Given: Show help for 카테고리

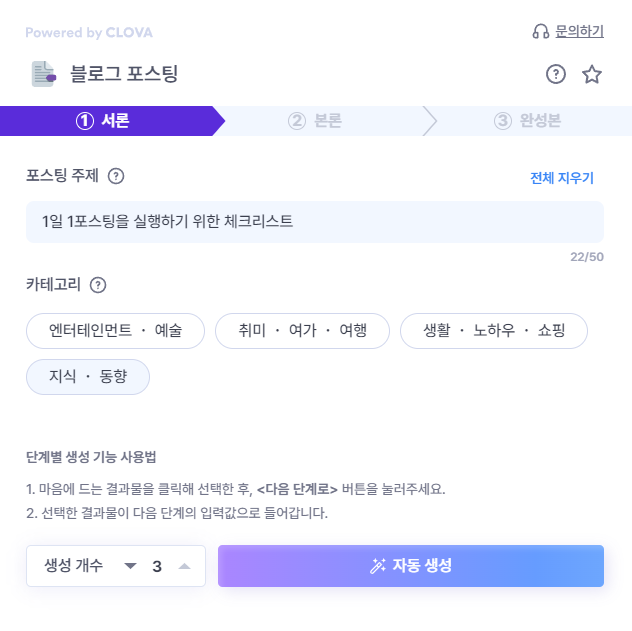Looking at the screenshot, I should pyautogui.click(x=98, y=285).
